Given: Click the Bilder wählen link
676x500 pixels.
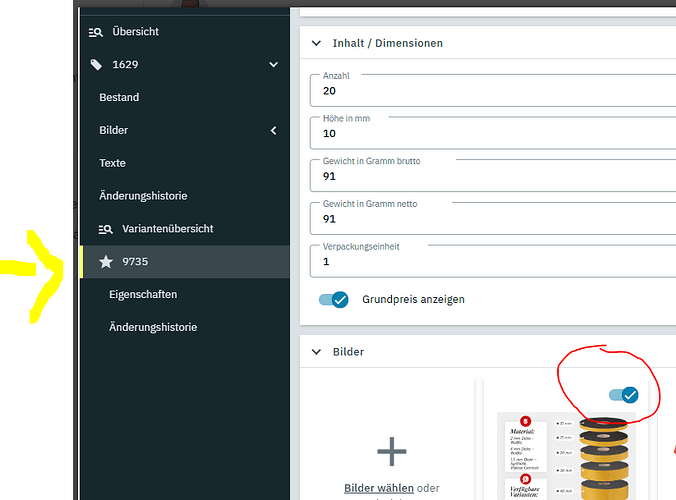Looking at the screenshot, I should tap(379, 488).
